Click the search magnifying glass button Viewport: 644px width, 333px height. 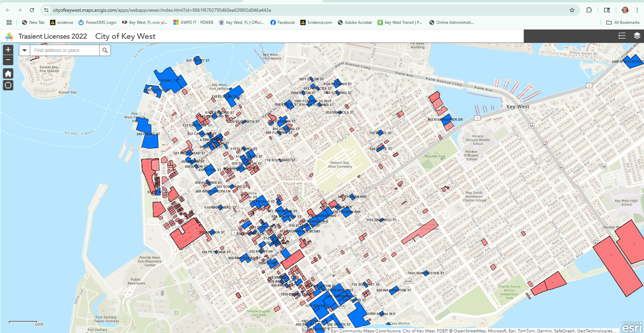pos(105,50)
